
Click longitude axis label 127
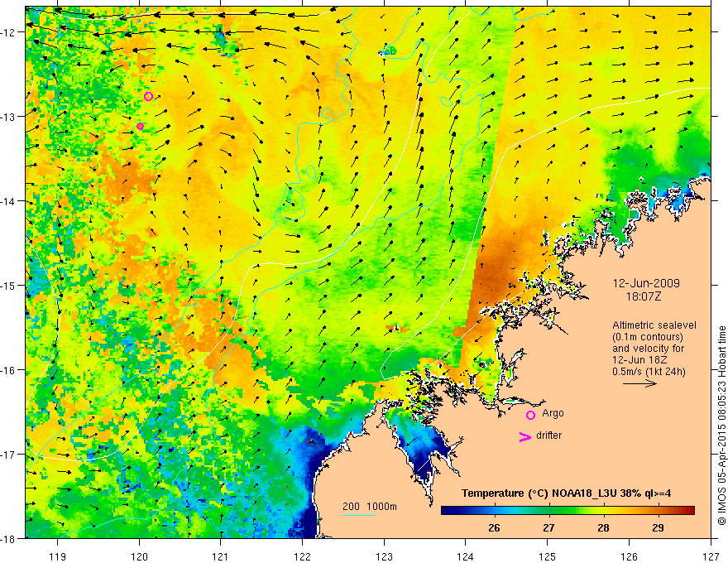[711, 556]
